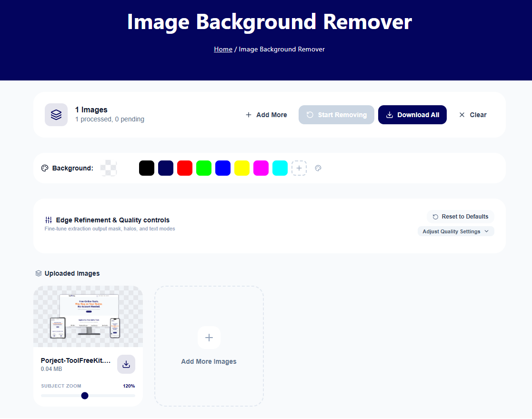Open the processed image thumbnail preview
This screenshot has width=532, height=419.
pos(88,316)
